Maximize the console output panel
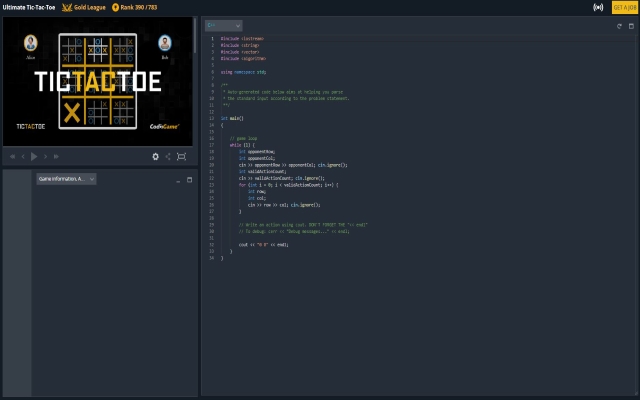The image size is (640, 400). (x=189, y=180)
